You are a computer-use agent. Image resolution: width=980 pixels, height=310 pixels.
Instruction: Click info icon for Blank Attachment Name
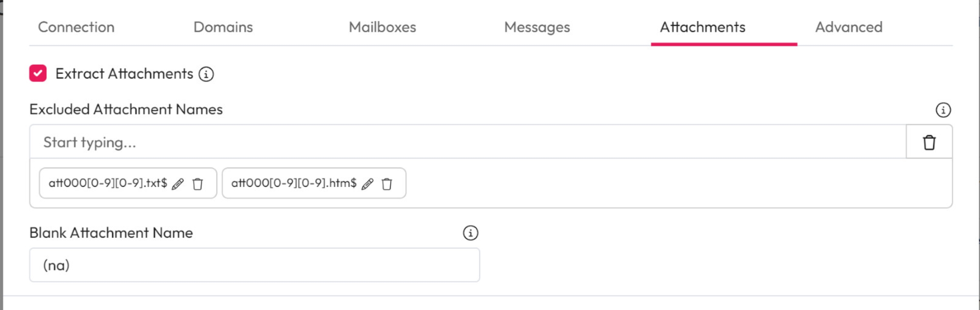470,233
